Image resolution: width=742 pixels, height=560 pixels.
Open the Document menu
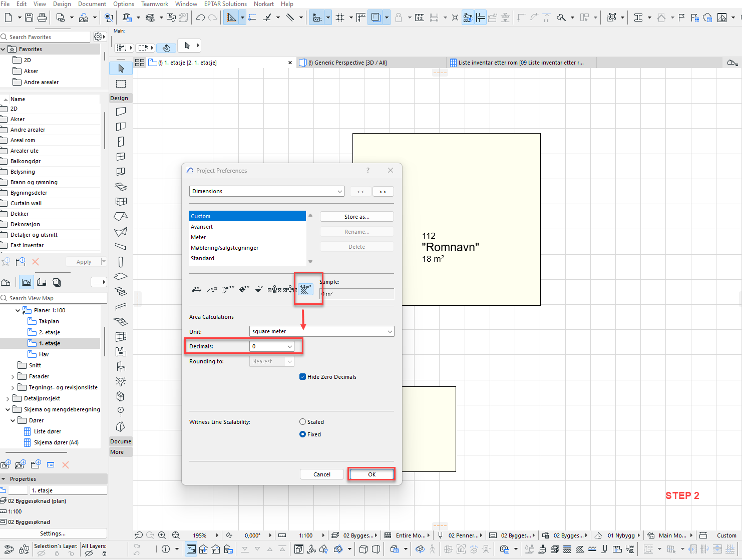click(x=92, y=4)
